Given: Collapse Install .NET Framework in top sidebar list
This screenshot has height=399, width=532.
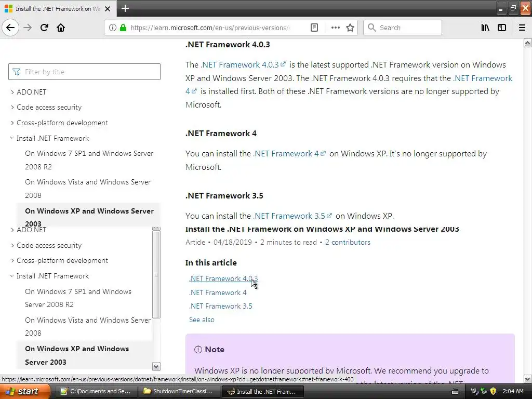Looking at the screenshot, I should [12, 138].
